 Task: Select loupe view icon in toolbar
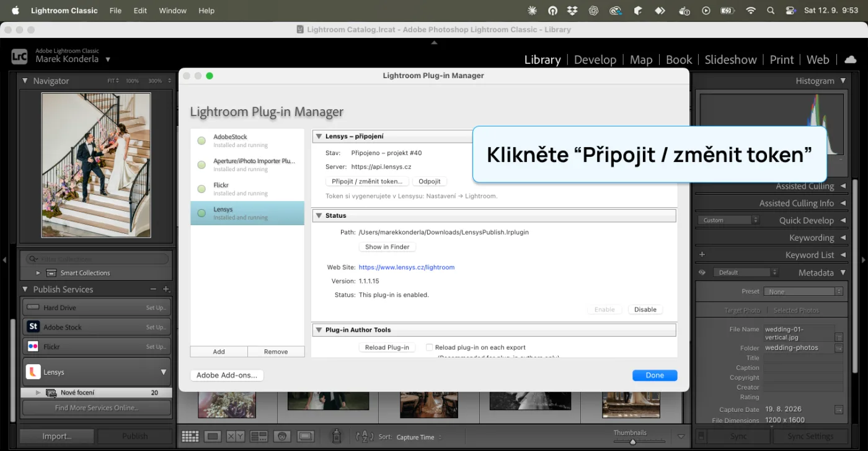click(213, 437)
